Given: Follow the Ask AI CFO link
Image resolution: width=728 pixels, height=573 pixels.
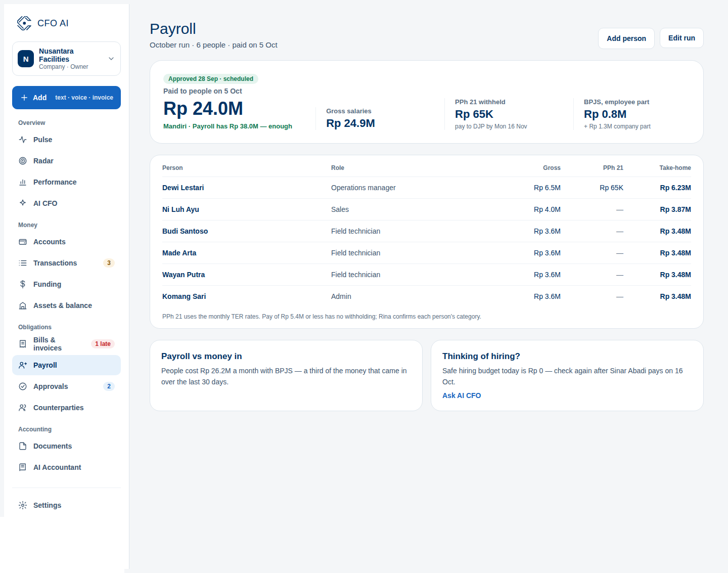Looking at the screenshot, I should click(462, 395).
